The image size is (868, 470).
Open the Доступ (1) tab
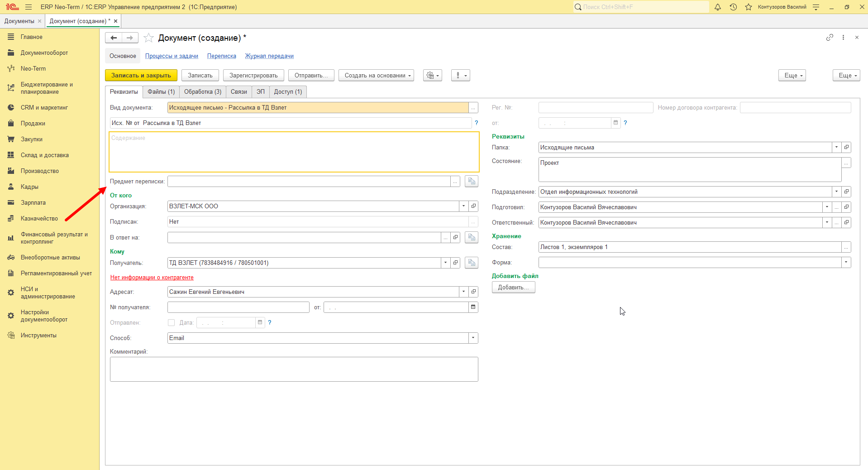[x=288, y=92]
